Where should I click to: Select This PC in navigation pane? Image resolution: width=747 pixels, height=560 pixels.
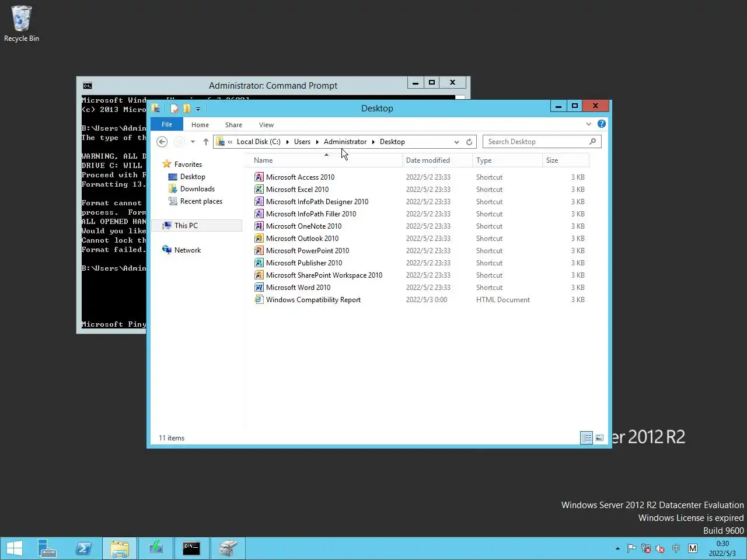(186, 226)
